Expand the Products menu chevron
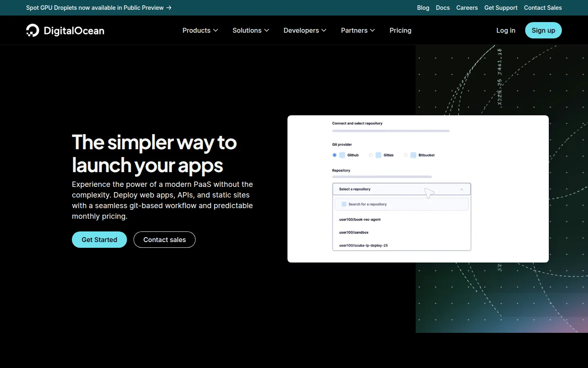Viewport: 588px width, 368px height. coord(216,30)
